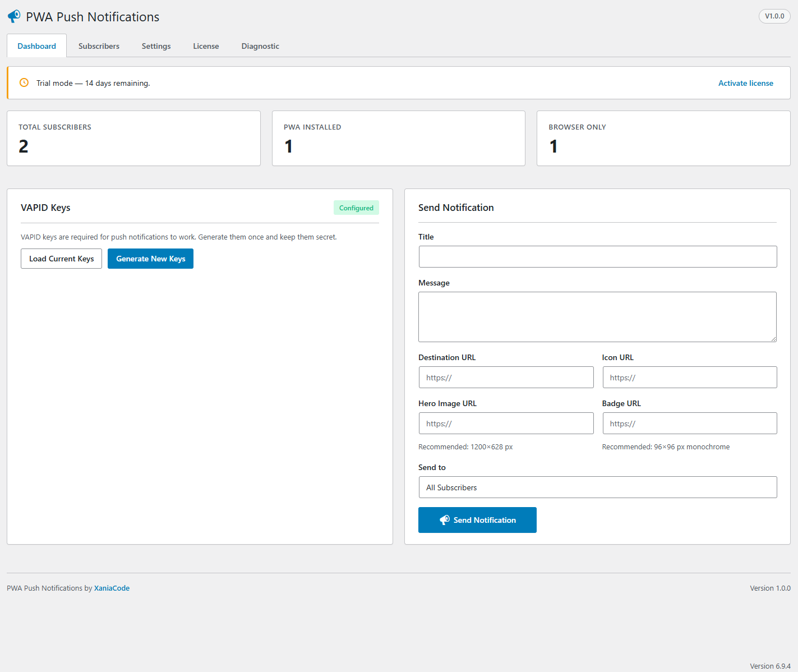
Task: Switch to the Subscribers tab
Action: coord(99,46)
